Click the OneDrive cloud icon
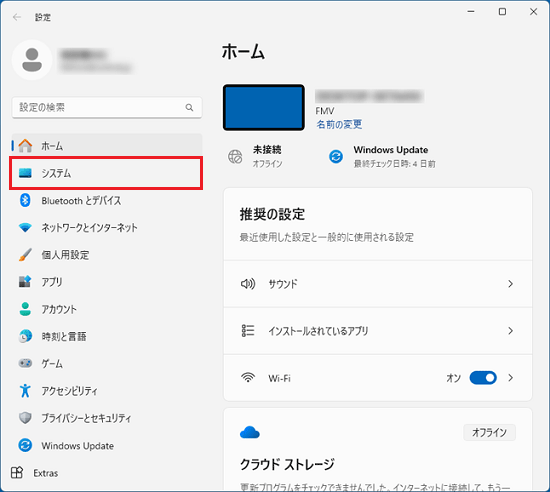 tap(250, 432)
